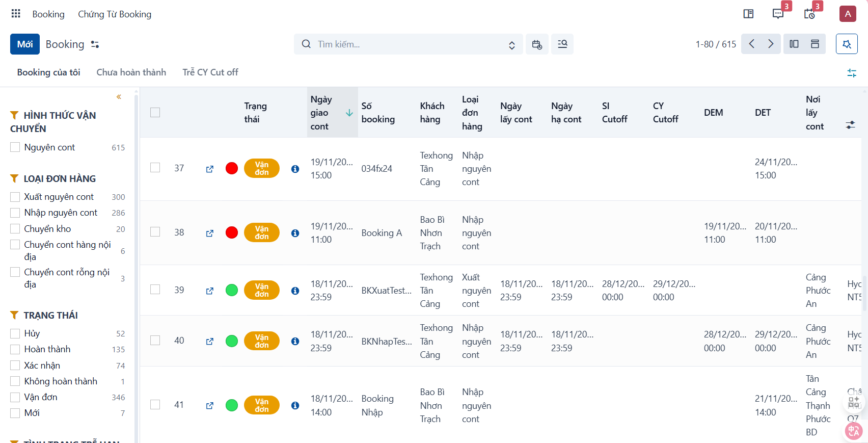Check the Xuất nguyên cont filter

tap(15, 197)
